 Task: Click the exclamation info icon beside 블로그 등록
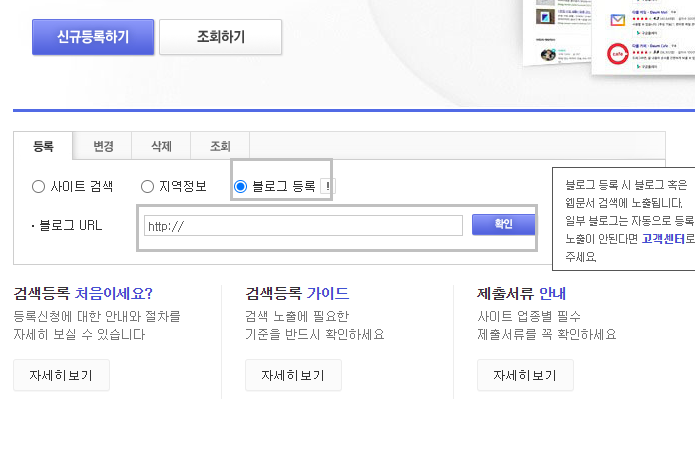pos(328,186)
